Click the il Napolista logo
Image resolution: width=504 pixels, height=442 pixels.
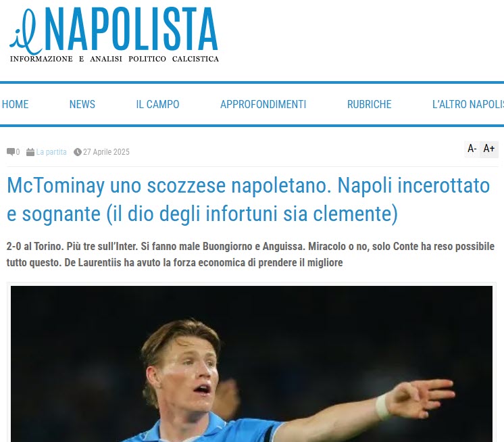pos(114,34)
